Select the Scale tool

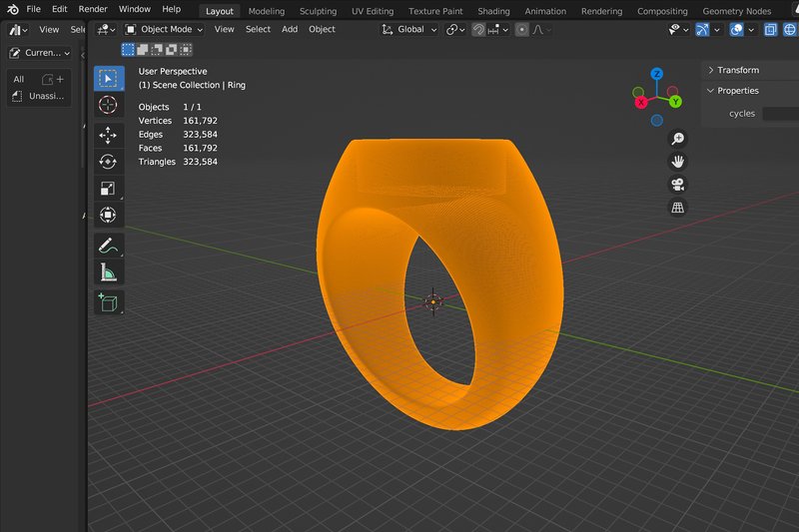108,189
